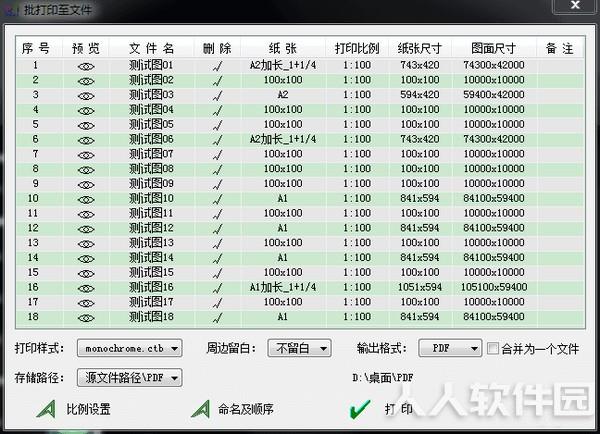The width and height of the screenshot is (600, 434).
Task: Select file name 测试图15
Action: click(x=151, y=272)
